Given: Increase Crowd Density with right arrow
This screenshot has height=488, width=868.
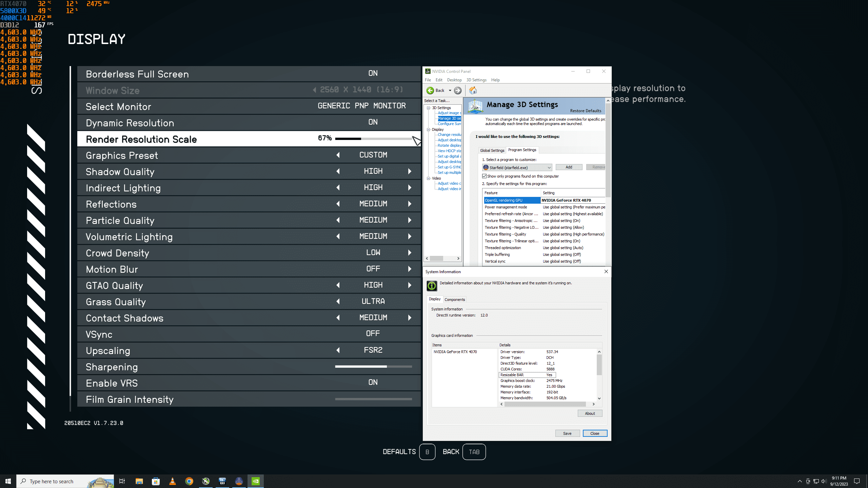Looking at the screenshot, I should (410, 253).
